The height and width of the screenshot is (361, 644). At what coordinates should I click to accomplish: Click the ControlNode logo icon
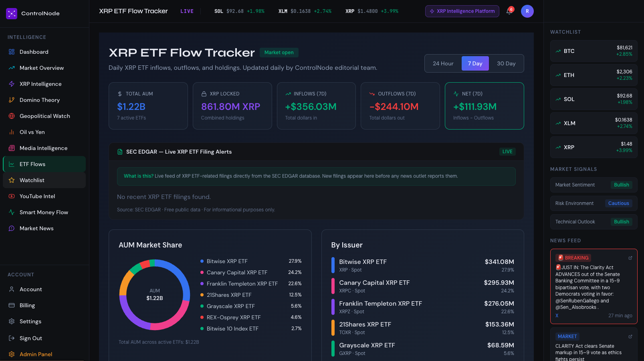click(x=12, y=14)
